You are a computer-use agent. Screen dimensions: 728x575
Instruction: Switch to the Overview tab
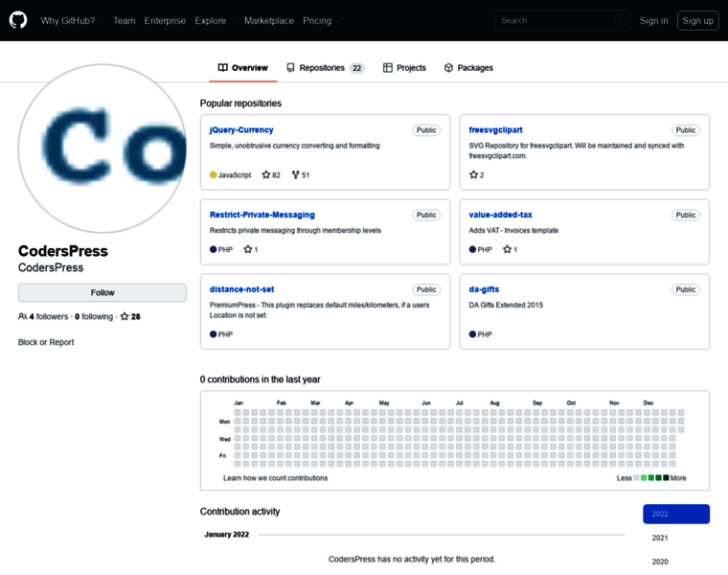pos(242,68)
